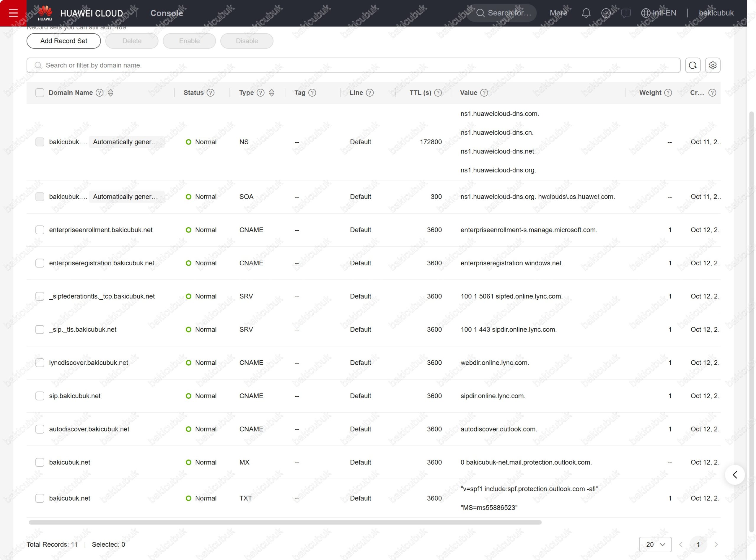Click the Huawei logo in header
This screenshot has height=560, width=756.
[45, 13]
